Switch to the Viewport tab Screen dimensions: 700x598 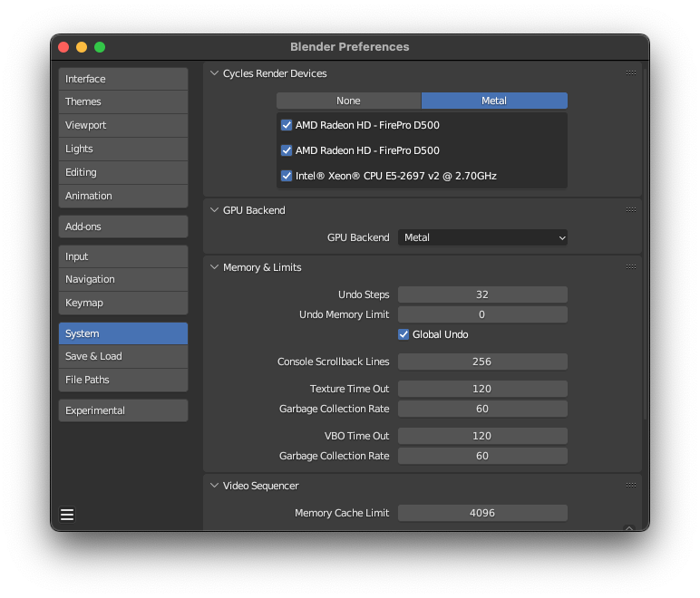[x=123, y=125]
